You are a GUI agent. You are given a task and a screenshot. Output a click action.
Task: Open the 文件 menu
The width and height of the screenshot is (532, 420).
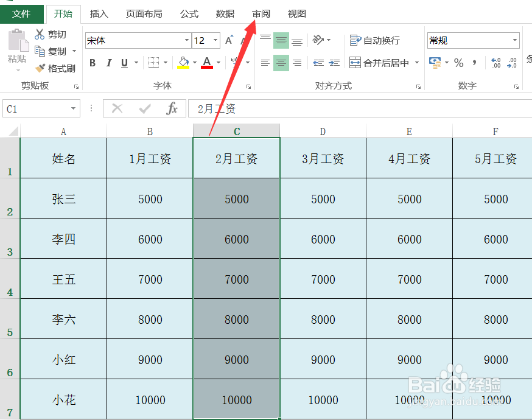(x=22, y=13)
